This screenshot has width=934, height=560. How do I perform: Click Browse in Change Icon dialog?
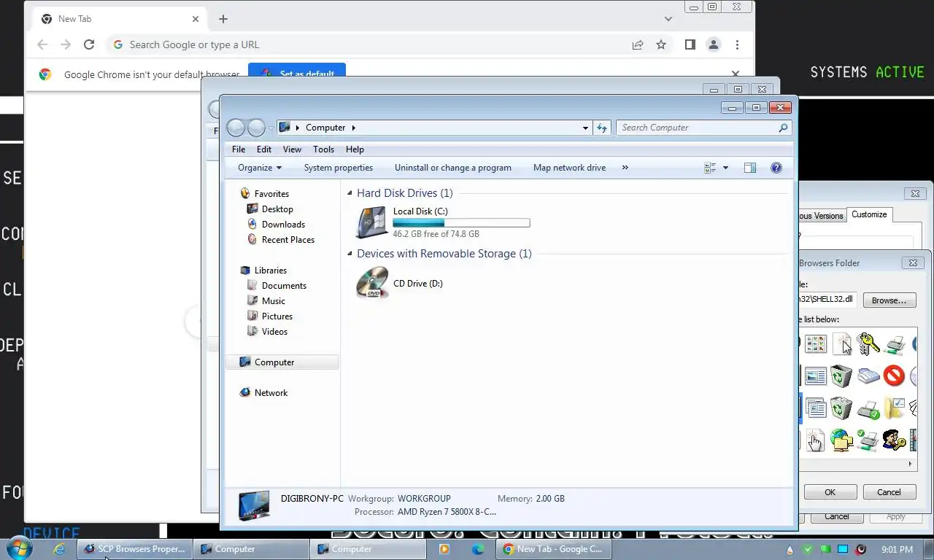tap(889, 300)
